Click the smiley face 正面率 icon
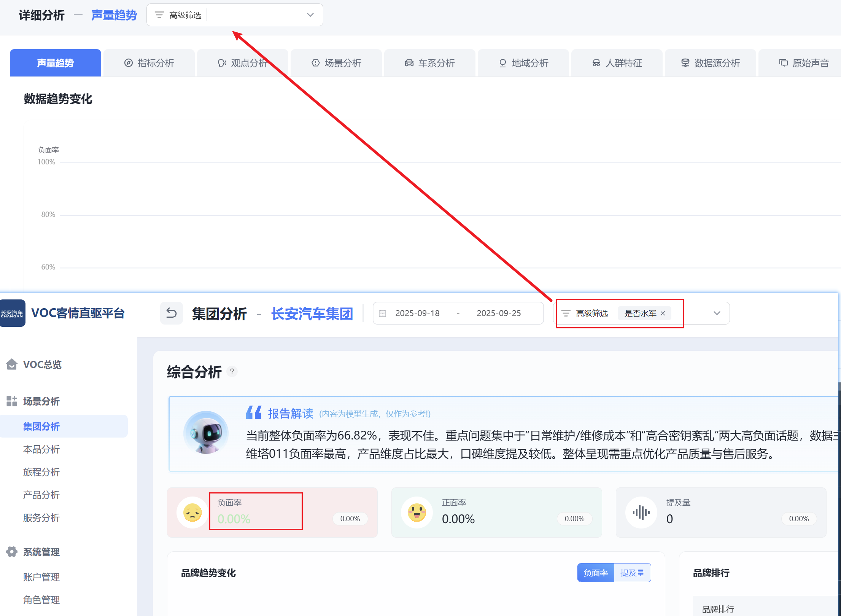 417,513
